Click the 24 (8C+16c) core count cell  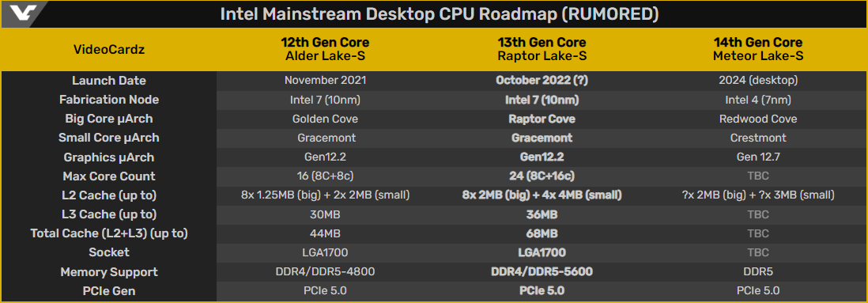[x=542, y=176]
